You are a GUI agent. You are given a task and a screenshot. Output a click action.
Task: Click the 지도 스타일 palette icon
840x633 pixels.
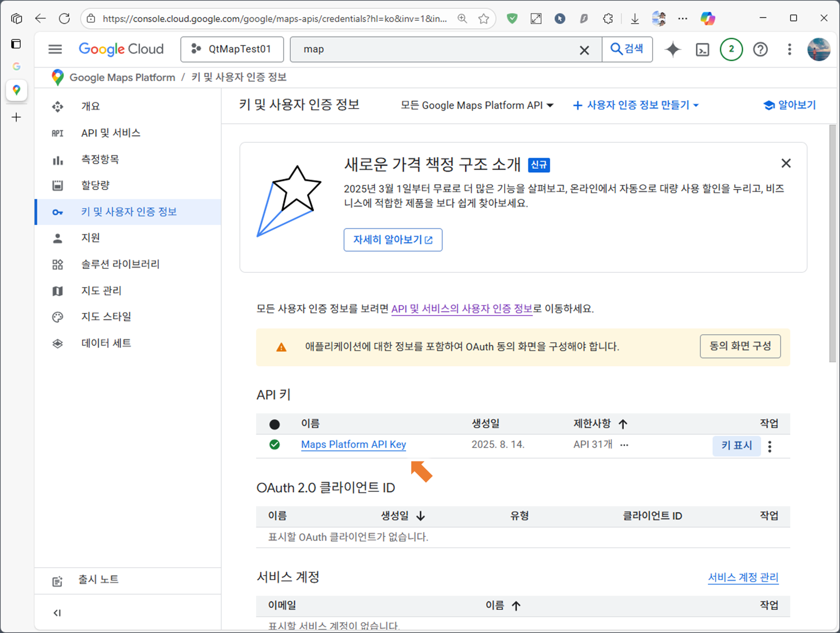tap(57, 317)
